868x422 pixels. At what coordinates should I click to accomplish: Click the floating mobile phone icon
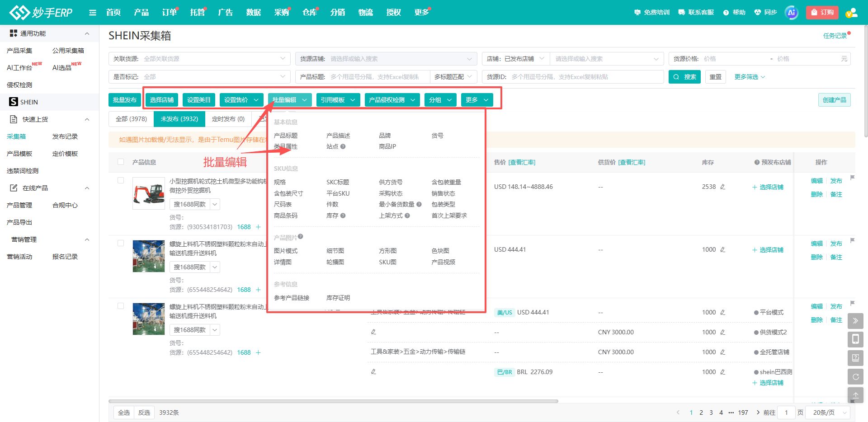point(855,339)
